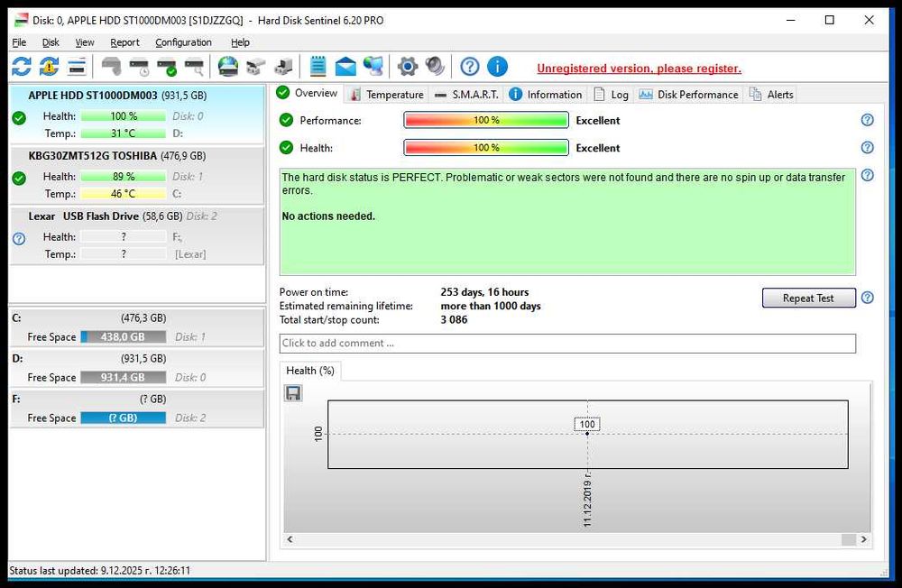Click the speaker sound icon
This screenshot has height=588, width=902.
tap(435, 67)
